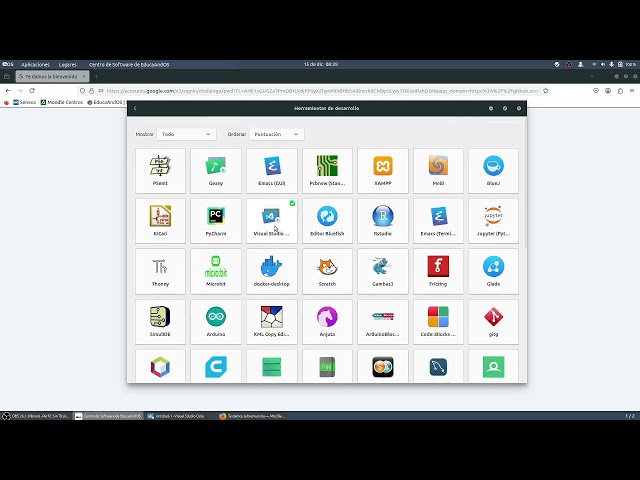
Task: Select the Rstudio app tile
Action: click(x=383, y=221)
